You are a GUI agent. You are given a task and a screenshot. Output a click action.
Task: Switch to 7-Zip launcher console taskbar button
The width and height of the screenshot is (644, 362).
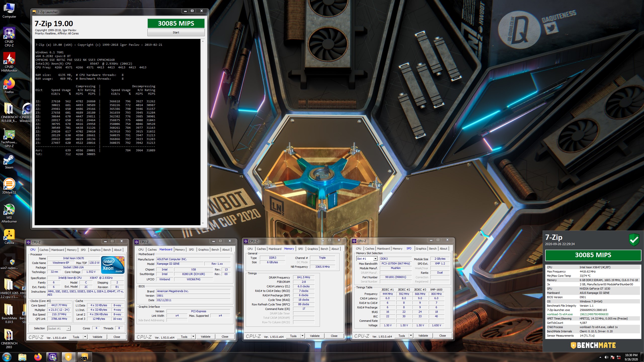84,357
